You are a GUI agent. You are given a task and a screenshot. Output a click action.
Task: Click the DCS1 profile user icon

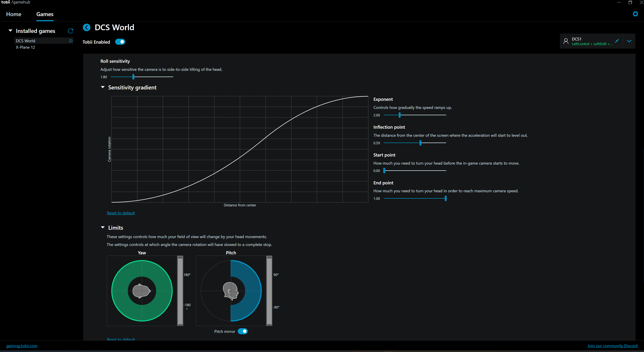pyautogui.click(x=566, y=41)
